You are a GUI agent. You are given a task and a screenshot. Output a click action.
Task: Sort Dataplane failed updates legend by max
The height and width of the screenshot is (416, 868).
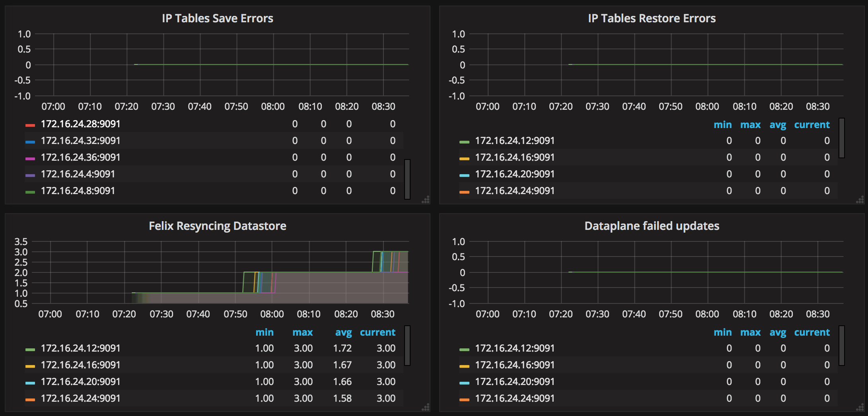(x=750, y=332)
